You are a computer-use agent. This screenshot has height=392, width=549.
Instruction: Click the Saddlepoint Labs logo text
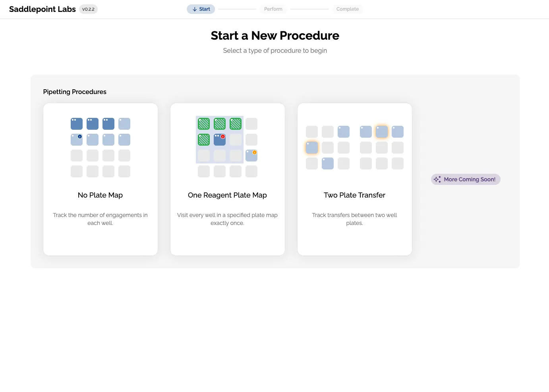click(x=42, y=9)
